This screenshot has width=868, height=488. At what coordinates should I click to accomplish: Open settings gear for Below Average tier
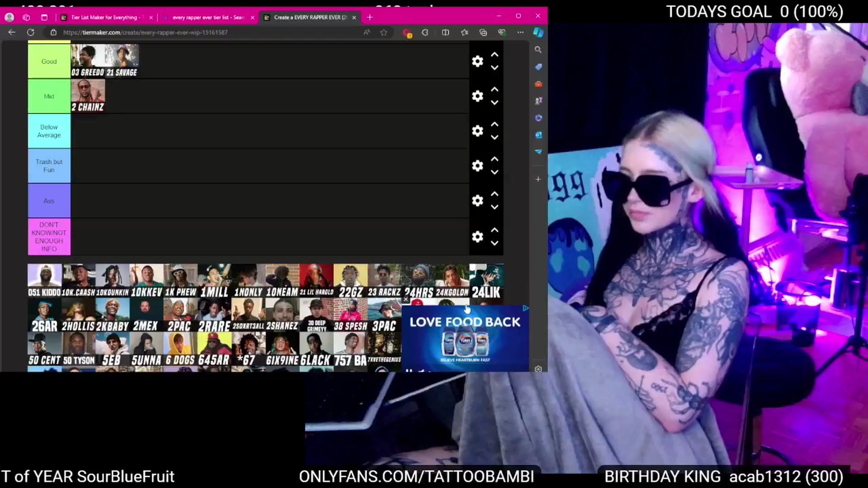pos(477,131)
